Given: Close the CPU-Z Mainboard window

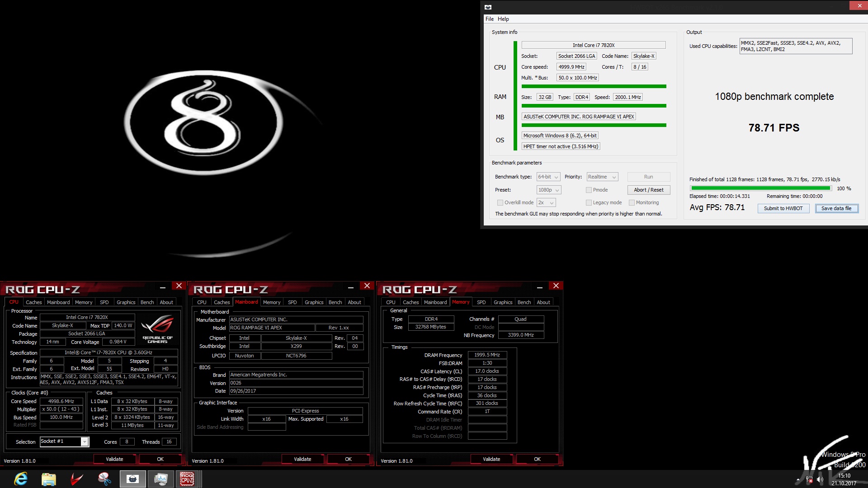Looking at the screenshot, I should tap(367, 286).
